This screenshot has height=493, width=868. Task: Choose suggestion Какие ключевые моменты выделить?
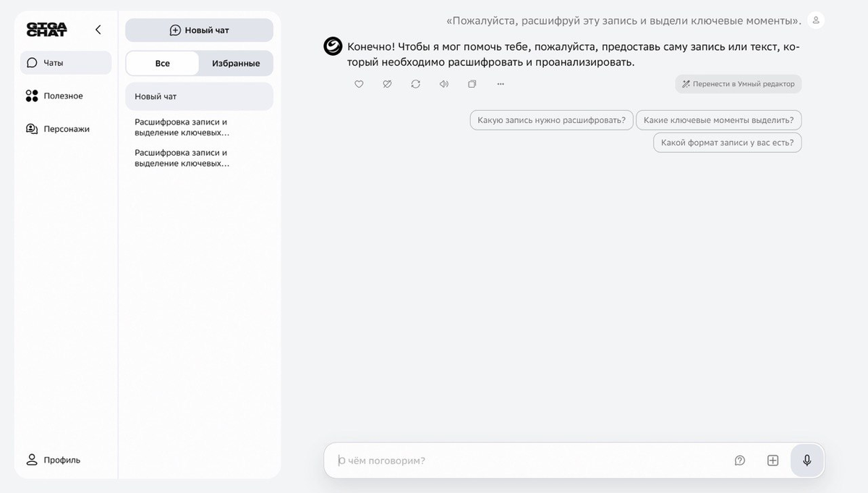pos(719,120)
